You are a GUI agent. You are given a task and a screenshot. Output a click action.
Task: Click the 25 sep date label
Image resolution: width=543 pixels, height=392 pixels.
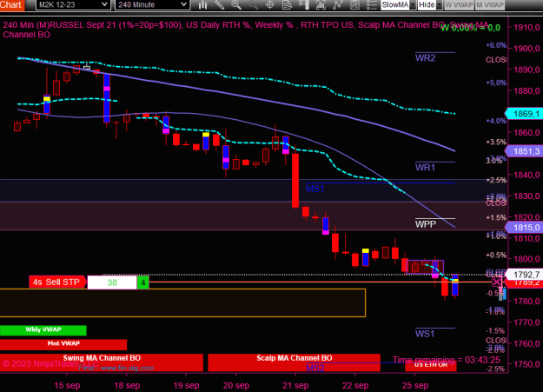pos(415,385)
